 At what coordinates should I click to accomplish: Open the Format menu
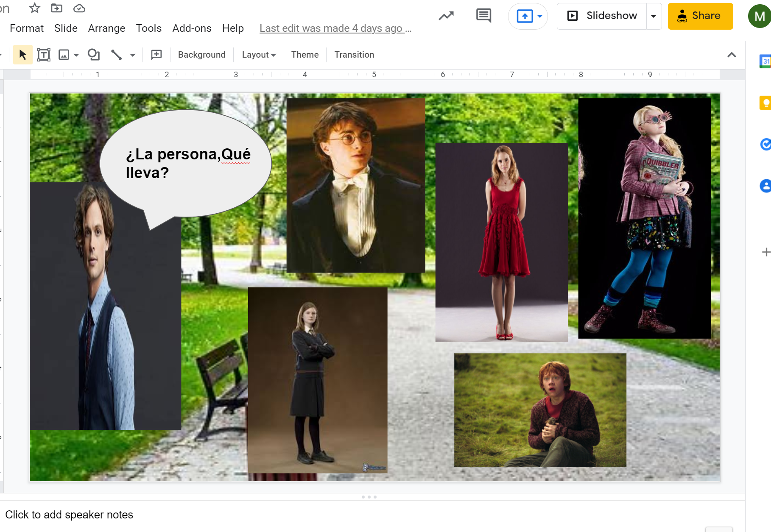(x=27, y=28)
